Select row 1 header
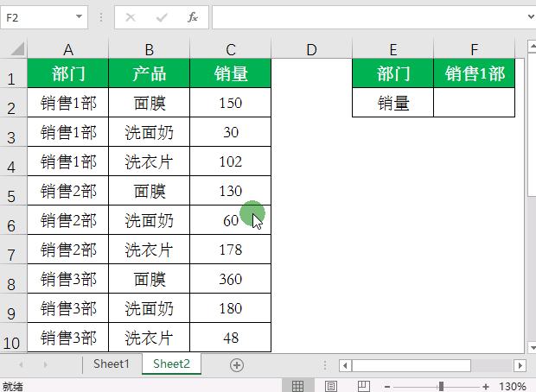536x392 pixels. (13, 73)
